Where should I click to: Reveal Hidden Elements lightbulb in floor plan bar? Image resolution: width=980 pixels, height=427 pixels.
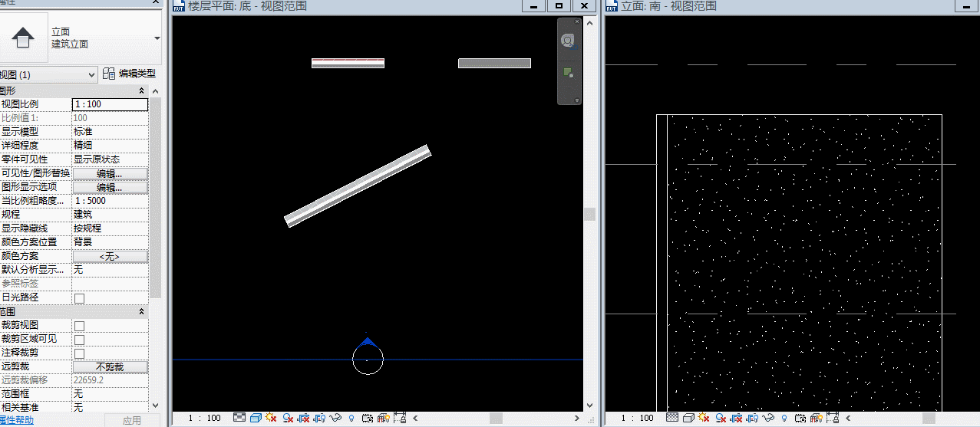(351, 418)
